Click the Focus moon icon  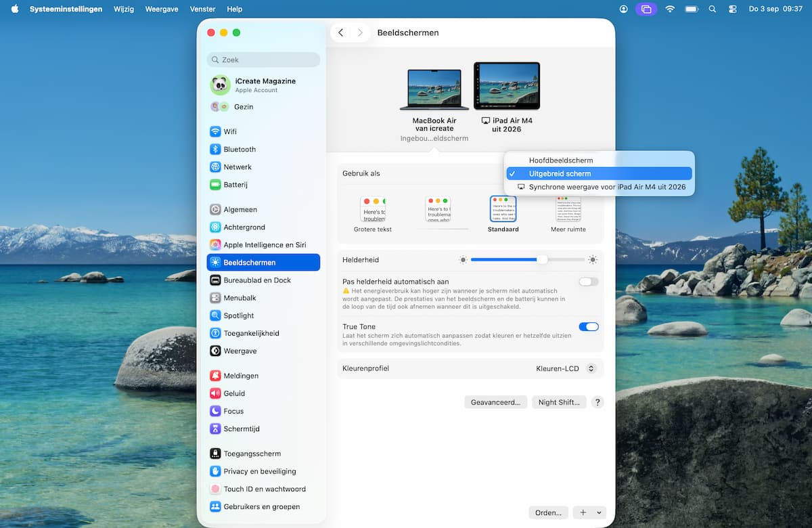click(215, 410)
